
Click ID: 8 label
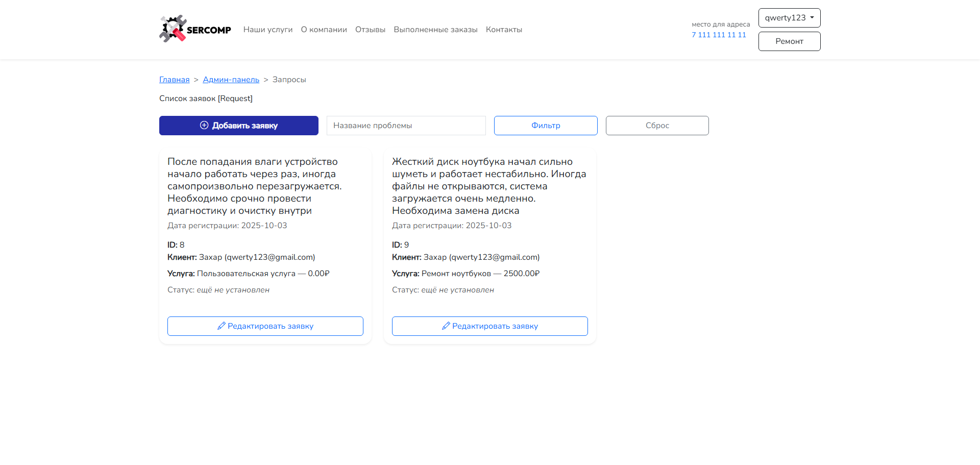(176, 245)
